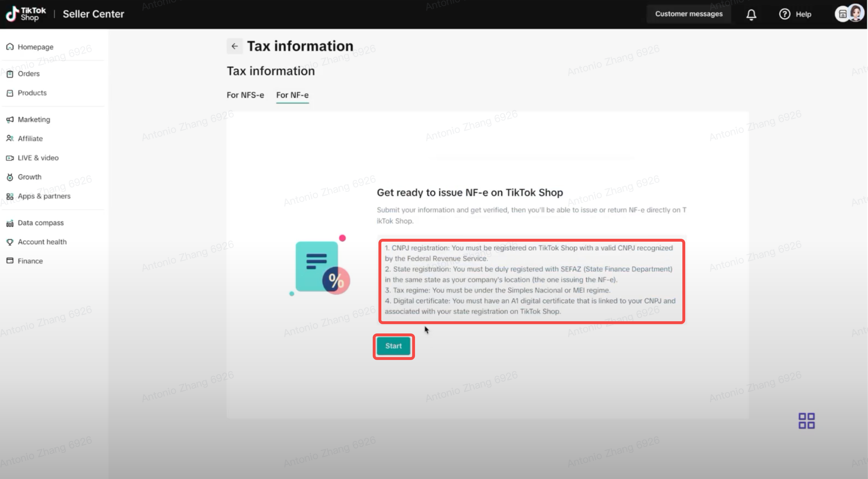The image size is (868, 479).
Task: Open Customer messages
Action: (x=689, y=14)
